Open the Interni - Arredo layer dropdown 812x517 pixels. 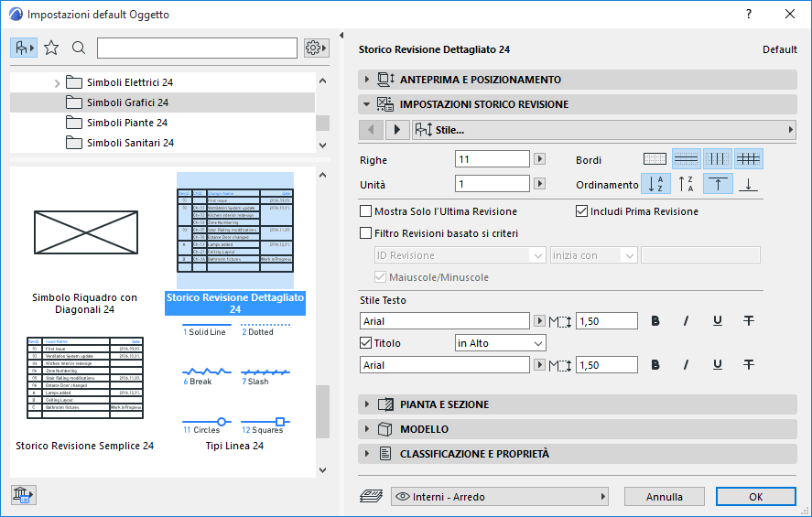[x=500, y=497]
